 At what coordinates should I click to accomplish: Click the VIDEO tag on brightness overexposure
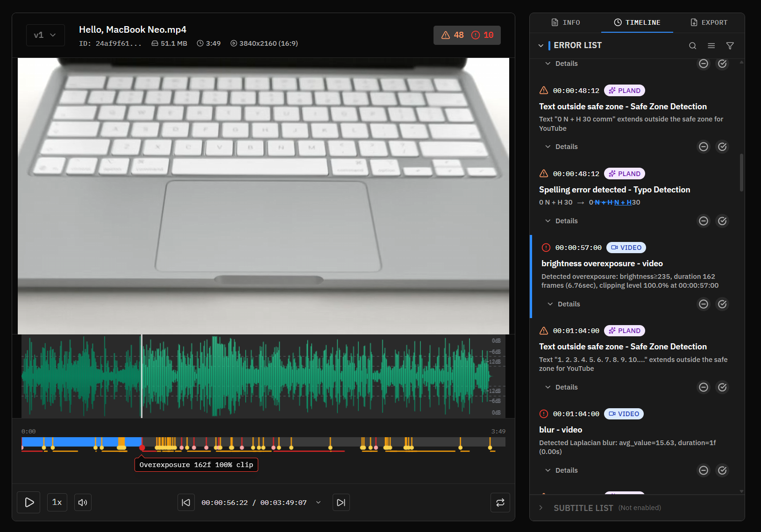click(x=626, y=248)
